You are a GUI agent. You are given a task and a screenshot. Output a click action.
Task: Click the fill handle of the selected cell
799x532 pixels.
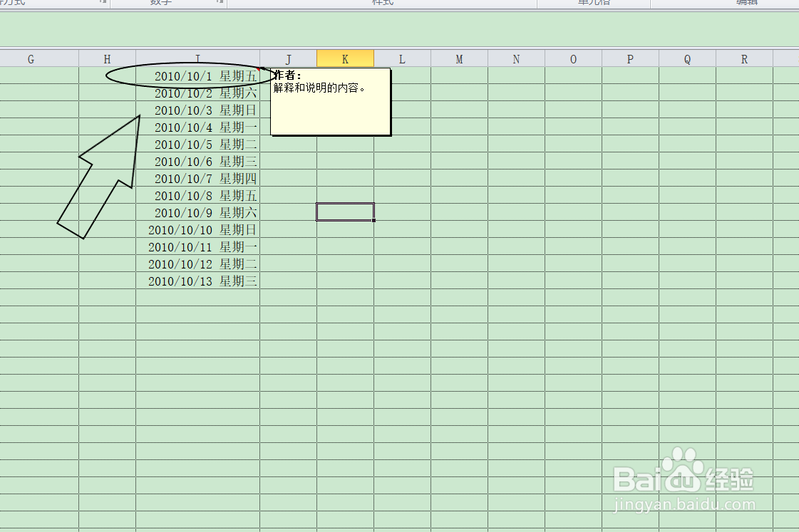click(373, 220)
